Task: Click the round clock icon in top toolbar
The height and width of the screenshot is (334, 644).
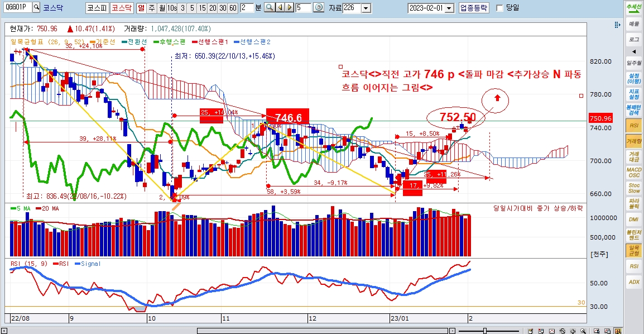Action: tap(318, 7)
